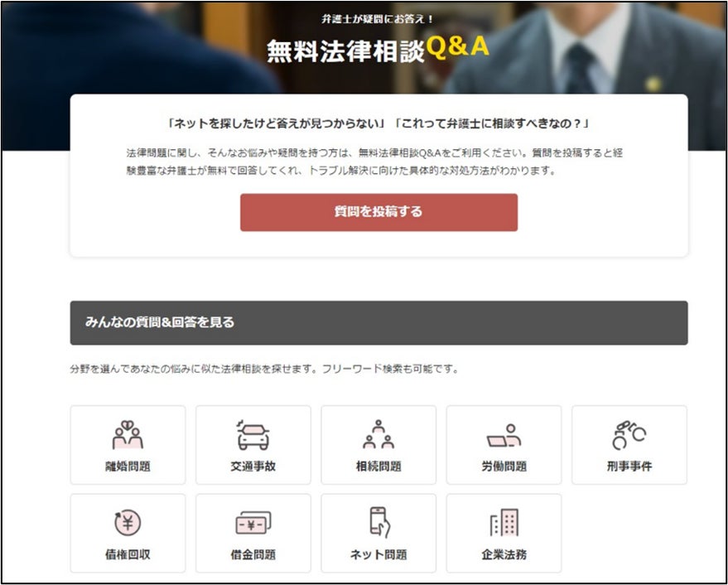Click the 質問を投稿する button

[378, 212]
